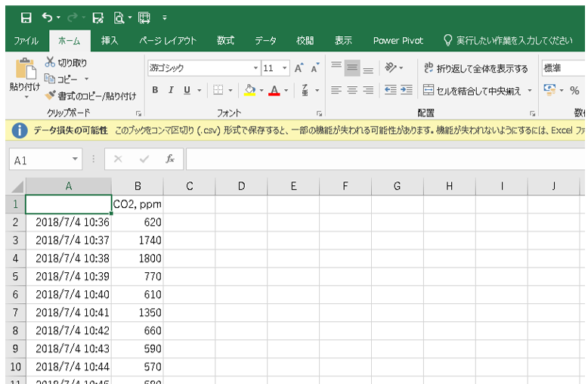The width and height of the screenshot is (588, 384).
Task: Click percent style icon
Action: pyautogui.click(x=574, y=91)
